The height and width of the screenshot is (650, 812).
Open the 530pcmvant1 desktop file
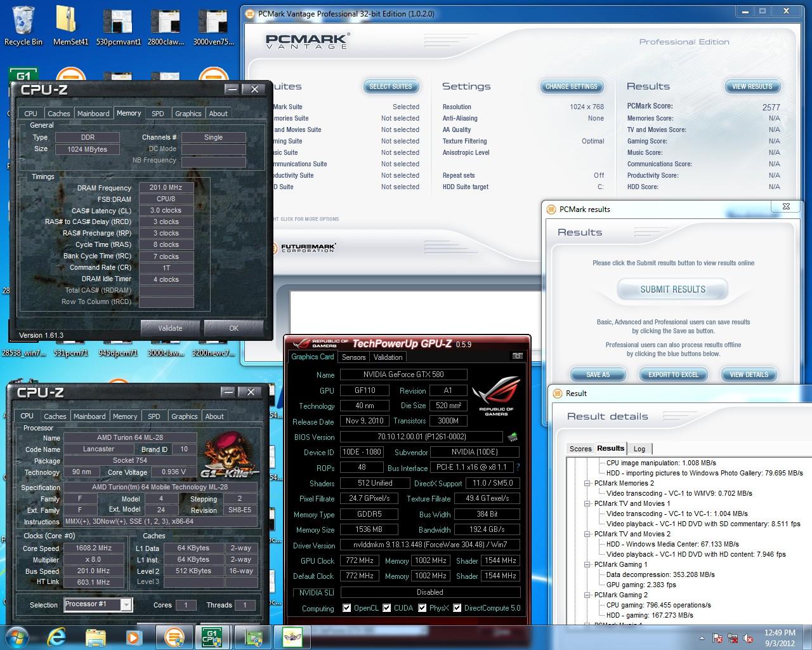(118, 25)
